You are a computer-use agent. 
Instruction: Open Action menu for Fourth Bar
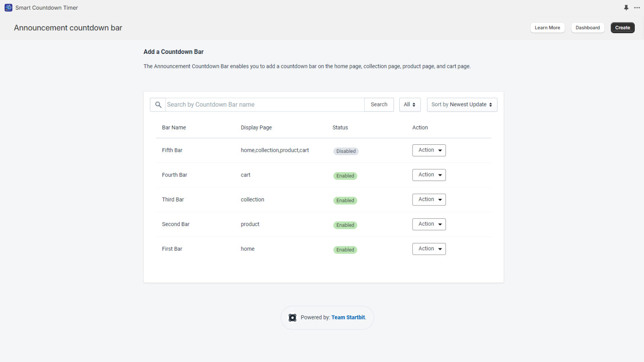coord(429,175)
